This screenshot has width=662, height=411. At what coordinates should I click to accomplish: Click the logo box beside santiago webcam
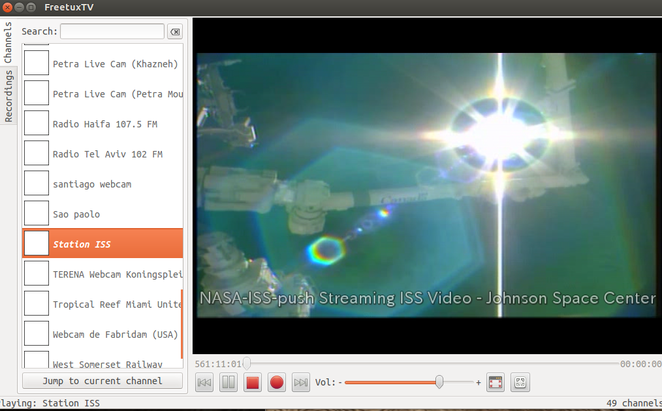(x=36, y=183)
